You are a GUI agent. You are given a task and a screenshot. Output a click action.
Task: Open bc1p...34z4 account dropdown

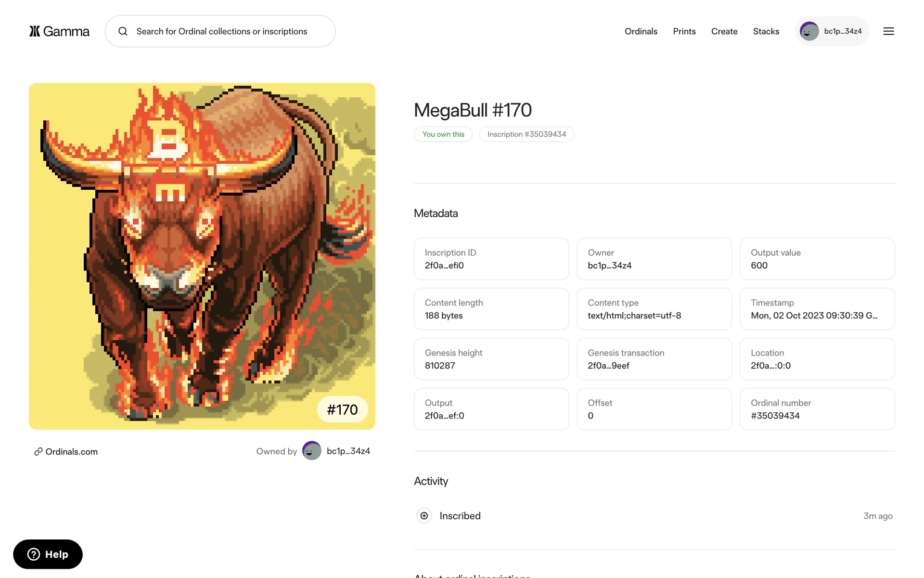pyautogui.click(x=832, y=31)
